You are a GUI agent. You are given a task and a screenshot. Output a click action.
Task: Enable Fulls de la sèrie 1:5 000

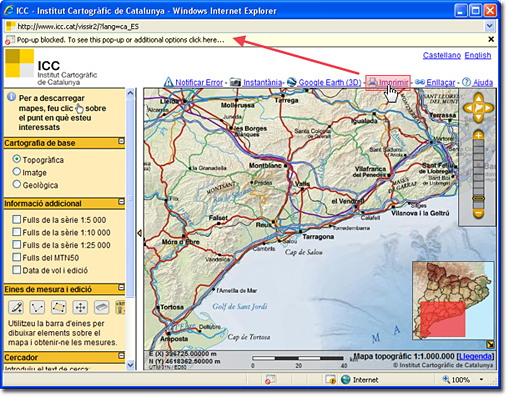(x=16, y=219)
